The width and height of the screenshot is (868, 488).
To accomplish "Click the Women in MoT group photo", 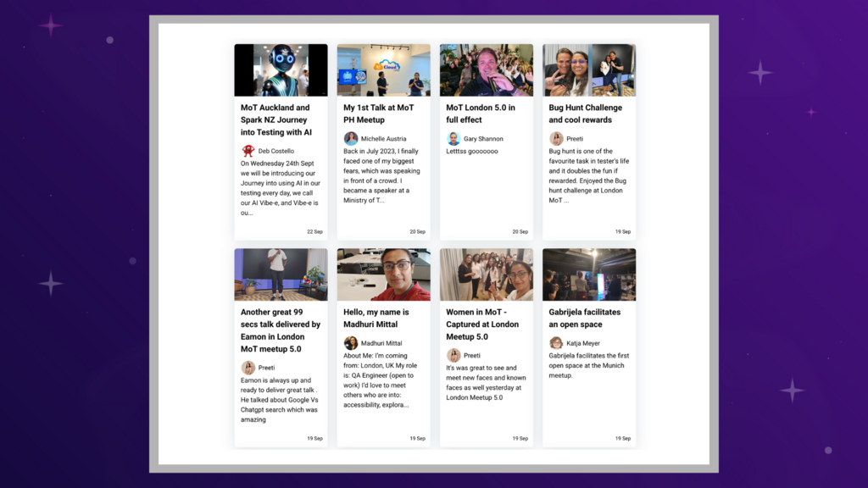I will tap(486, 274).
